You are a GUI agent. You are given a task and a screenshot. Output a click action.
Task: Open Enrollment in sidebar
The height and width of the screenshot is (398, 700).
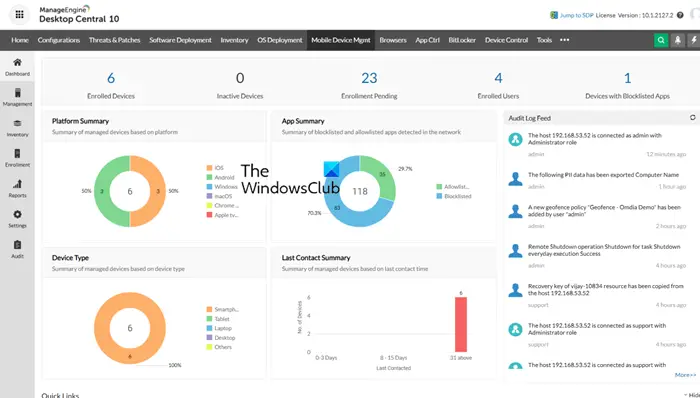(x=17, y=158)
